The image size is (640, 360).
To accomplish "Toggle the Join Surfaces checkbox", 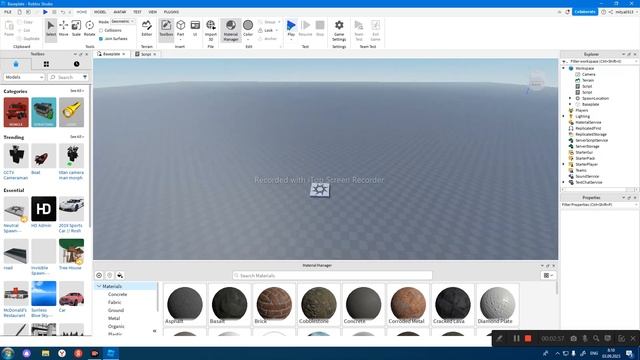I will (101, 39).
